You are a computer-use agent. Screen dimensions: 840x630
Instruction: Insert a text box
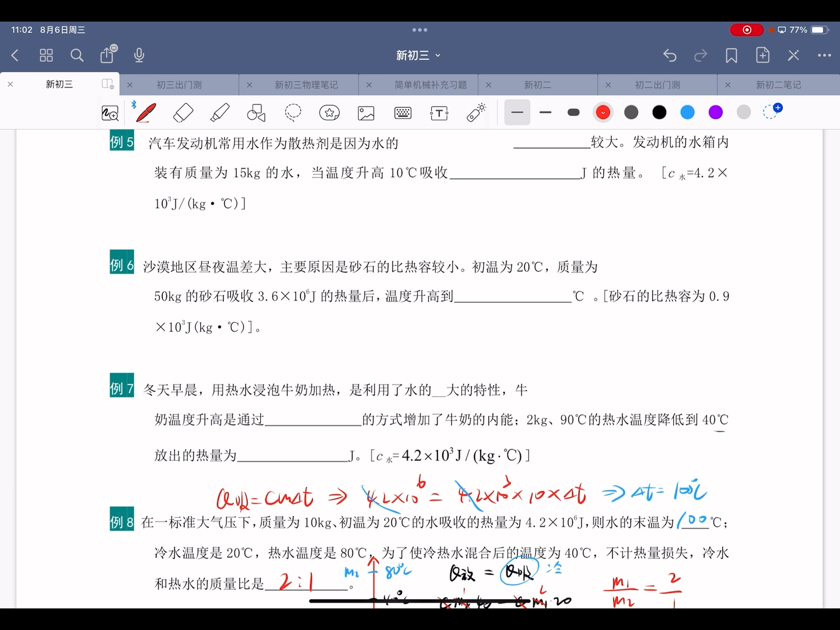(x=439, y=113)
